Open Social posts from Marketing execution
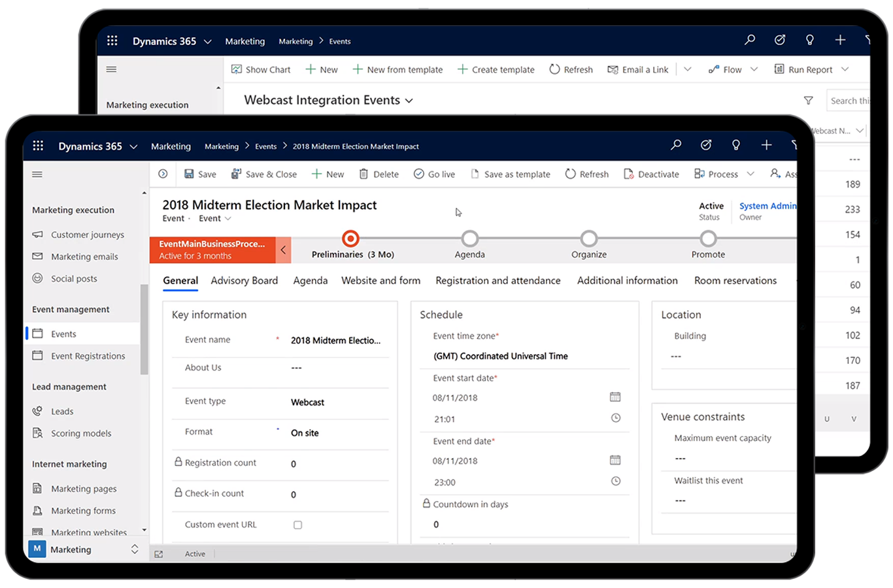 pyautogui.click(x=74, y=278)
